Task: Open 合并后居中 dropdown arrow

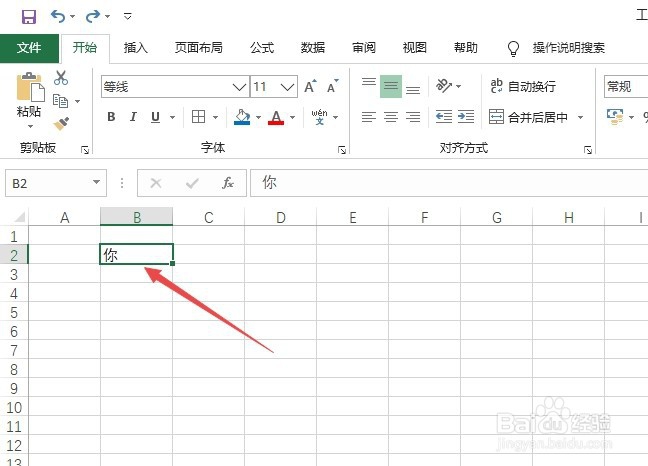Action: (580, 118)
